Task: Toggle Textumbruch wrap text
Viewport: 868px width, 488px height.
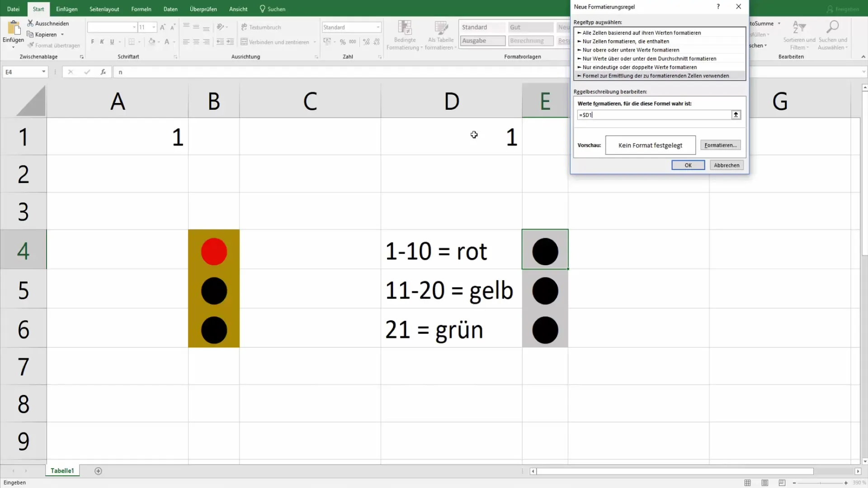Action: click(x=261, y=27)
